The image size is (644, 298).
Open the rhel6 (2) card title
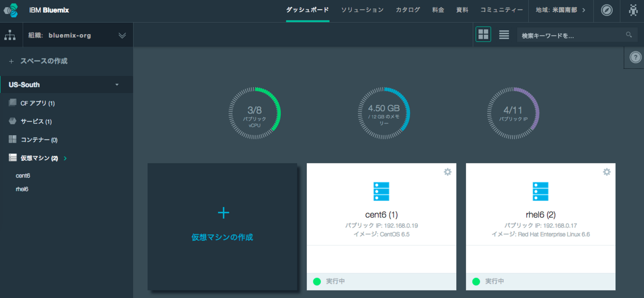(541, 215)
